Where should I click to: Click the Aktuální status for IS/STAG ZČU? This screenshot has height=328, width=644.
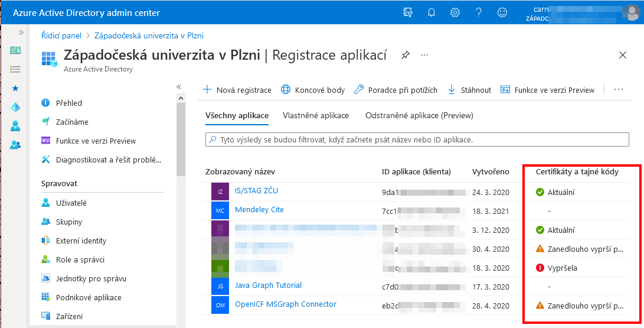[x=555, y=192]
